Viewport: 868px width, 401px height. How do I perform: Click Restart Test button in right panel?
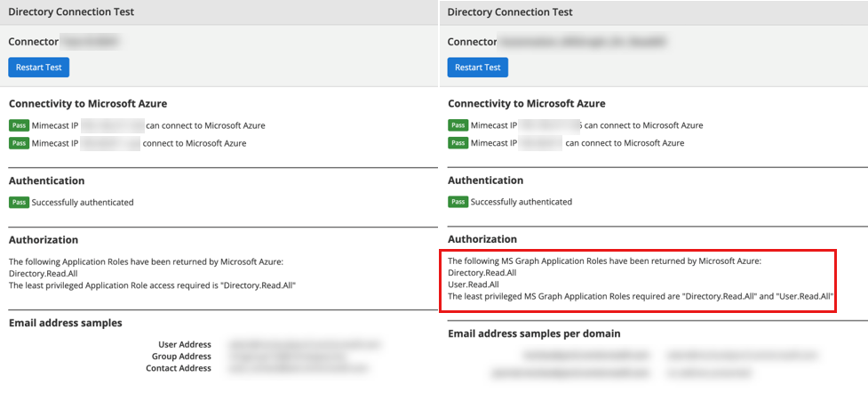coord(478,68)
